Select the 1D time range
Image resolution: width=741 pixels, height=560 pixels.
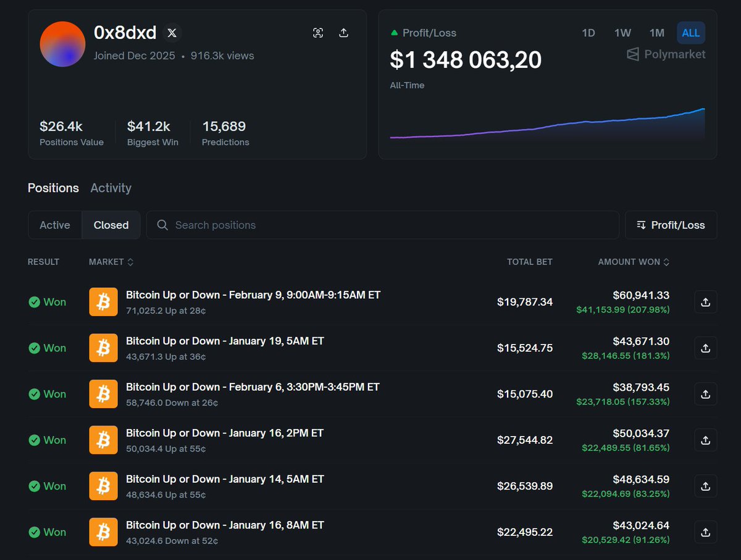(x=588, y=33)
